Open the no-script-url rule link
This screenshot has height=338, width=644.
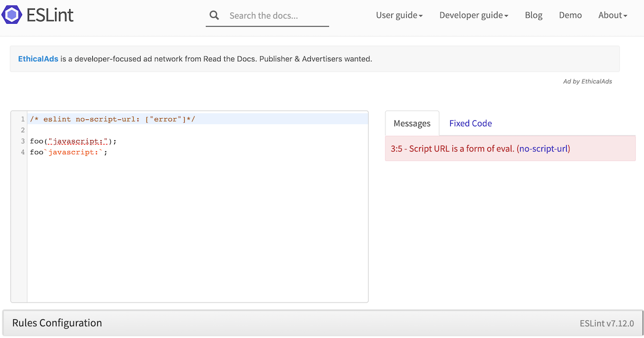[543, 149]
